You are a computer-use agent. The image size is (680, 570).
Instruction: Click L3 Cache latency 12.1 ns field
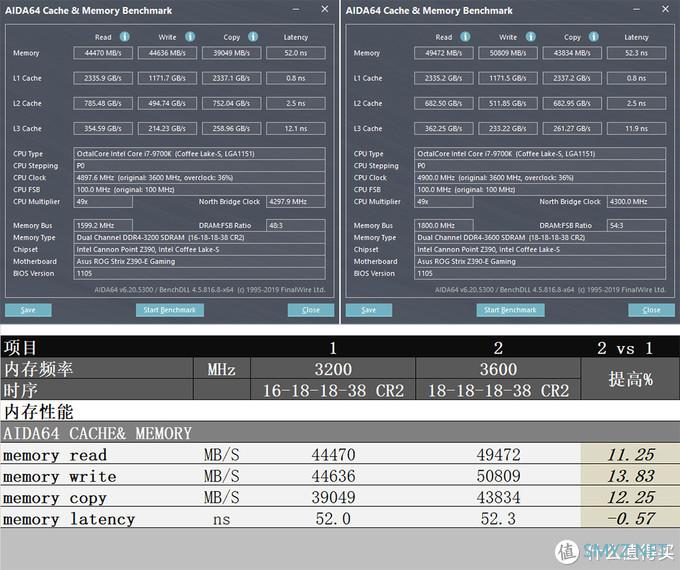(296, 129)
